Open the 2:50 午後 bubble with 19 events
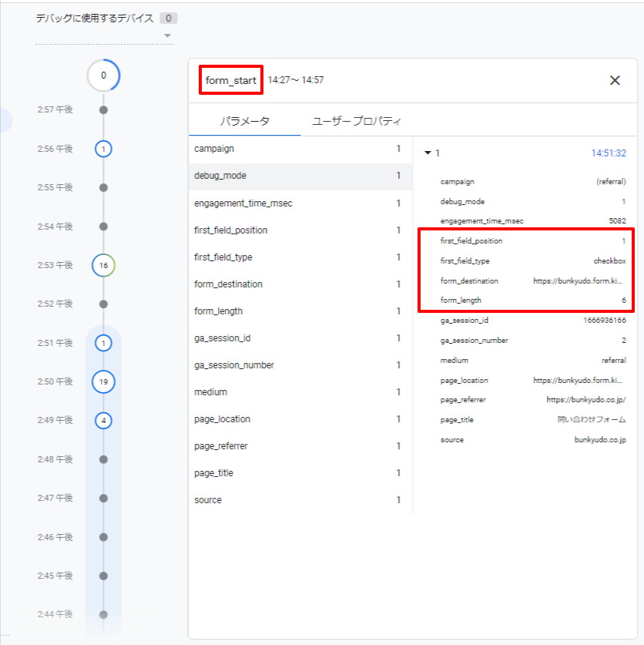Screen dimensions: 644x645 tap(104, 381)
